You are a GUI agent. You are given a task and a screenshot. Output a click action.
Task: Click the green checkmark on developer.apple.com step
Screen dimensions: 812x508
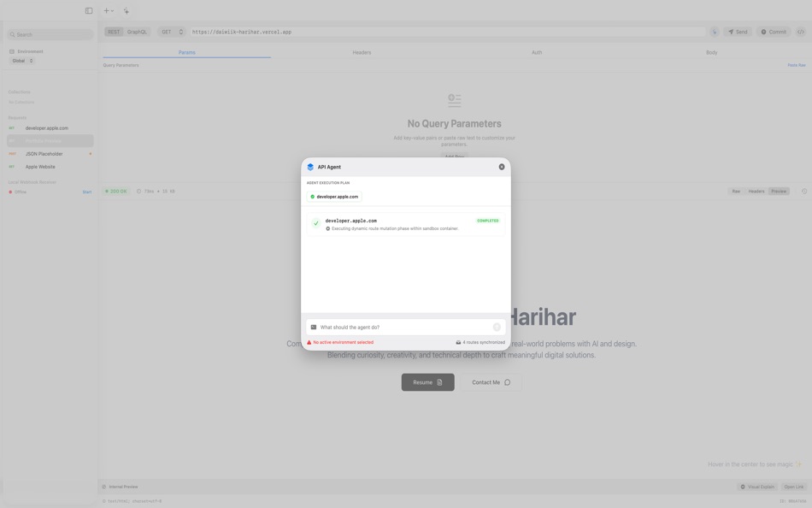pyautogui.click(x=316, y=223)
